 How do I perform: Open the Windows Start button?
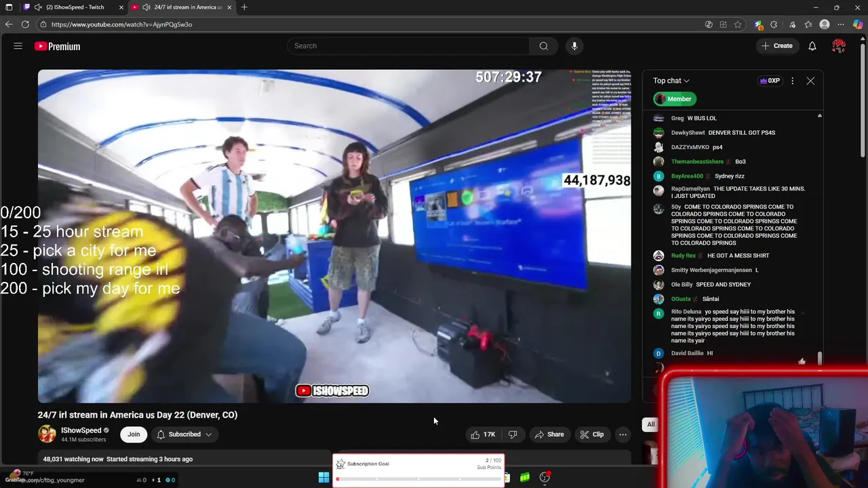point(324,478)
